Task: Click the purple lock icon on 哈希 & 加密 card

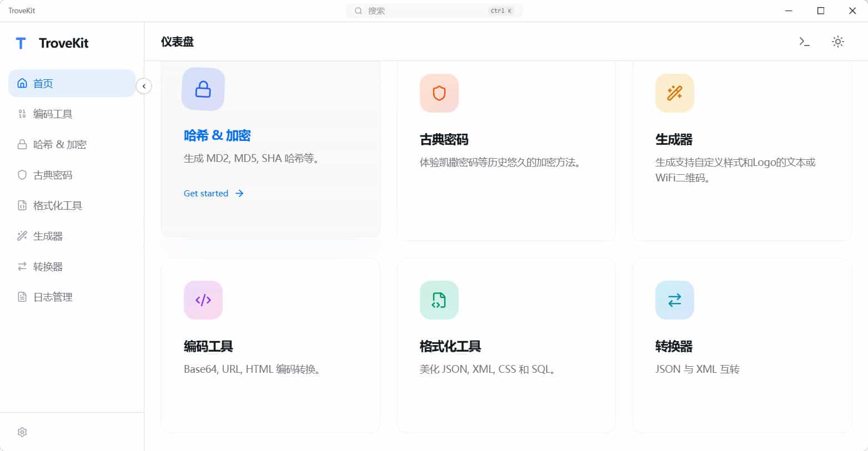Action: (203, 89)
